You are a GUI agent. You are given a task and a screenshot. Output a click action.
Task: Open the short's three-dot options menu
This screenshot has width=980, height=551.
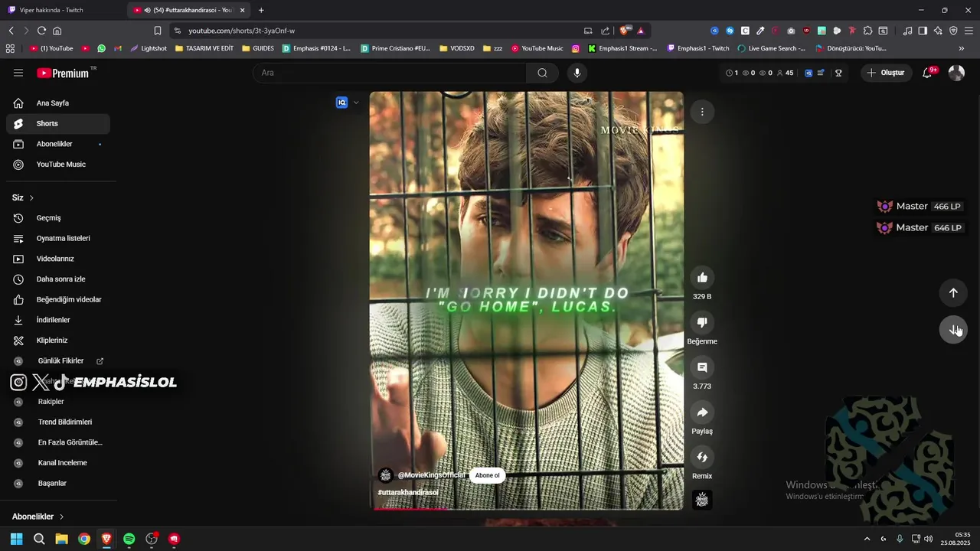pos(702,112)
